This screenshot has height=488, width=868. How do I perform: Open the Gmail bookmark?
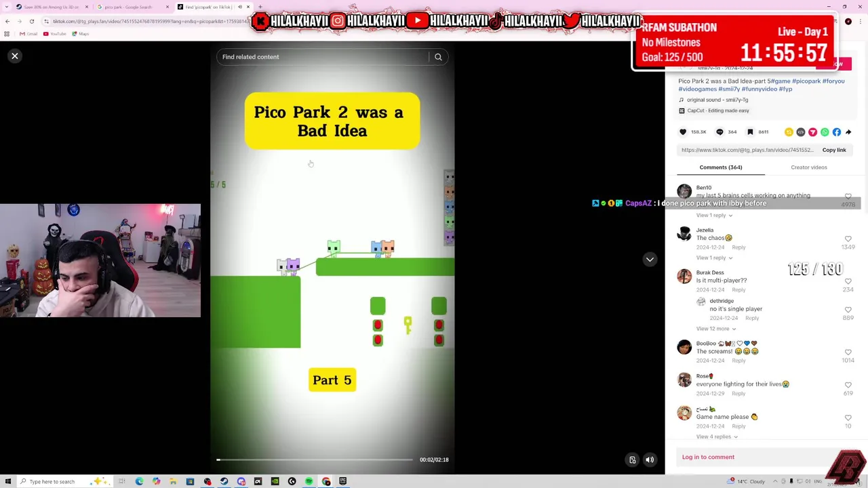point(28,34)
